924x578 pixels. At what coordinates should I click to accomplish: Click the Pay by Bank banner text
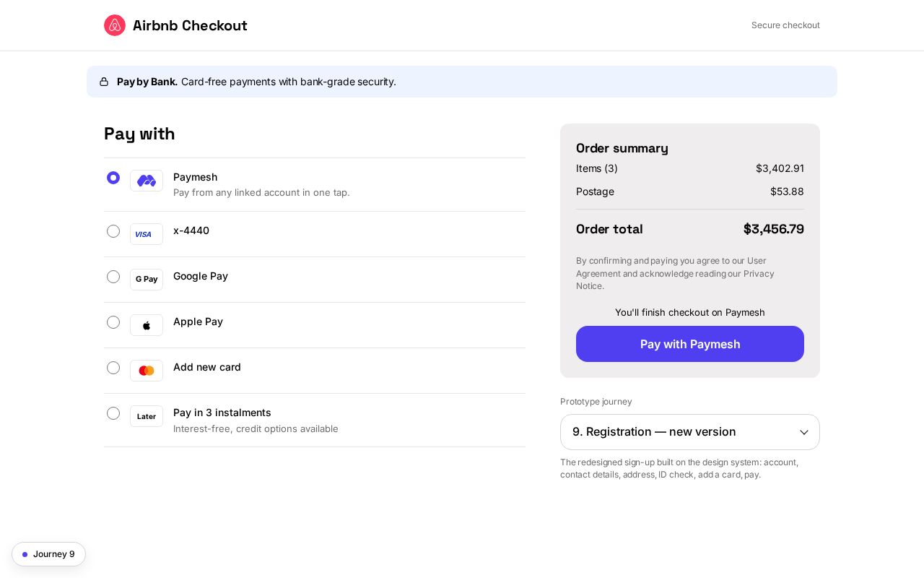256,82
